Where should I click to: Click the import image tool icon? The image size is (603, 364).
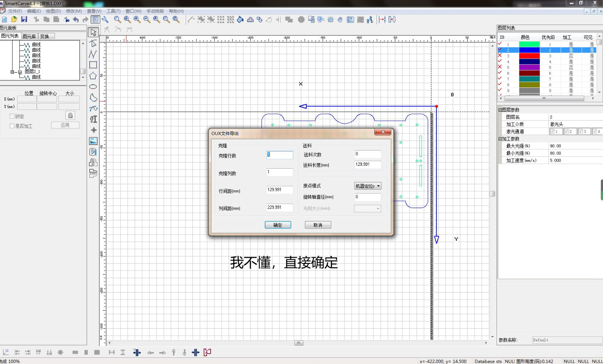point(93,140)
